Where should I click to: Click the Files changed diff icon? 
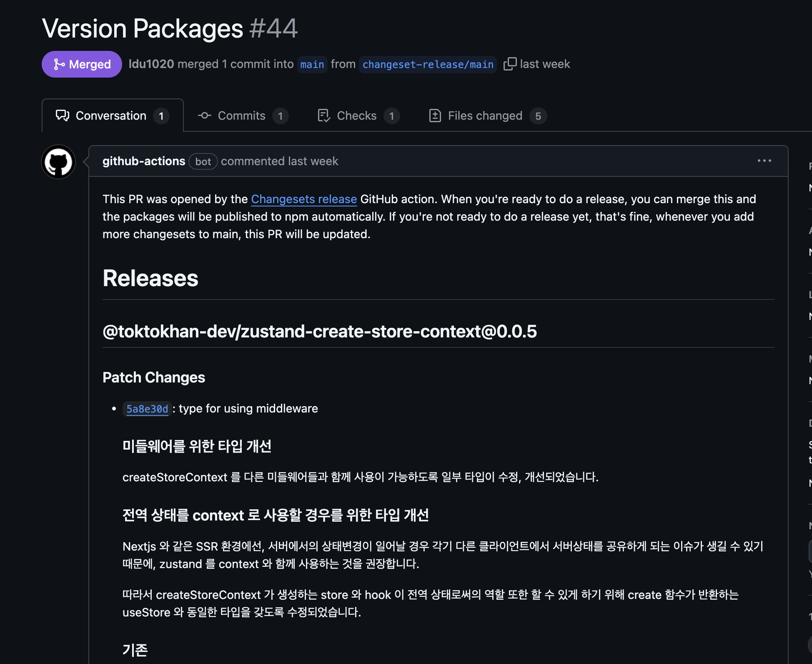(x=435, y=116)
